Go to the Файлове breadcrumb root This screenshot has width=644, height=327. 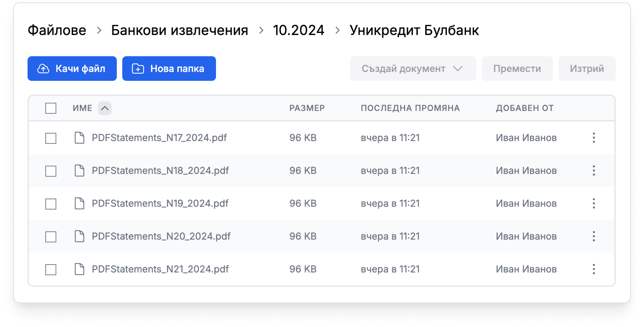coord(57,30)
